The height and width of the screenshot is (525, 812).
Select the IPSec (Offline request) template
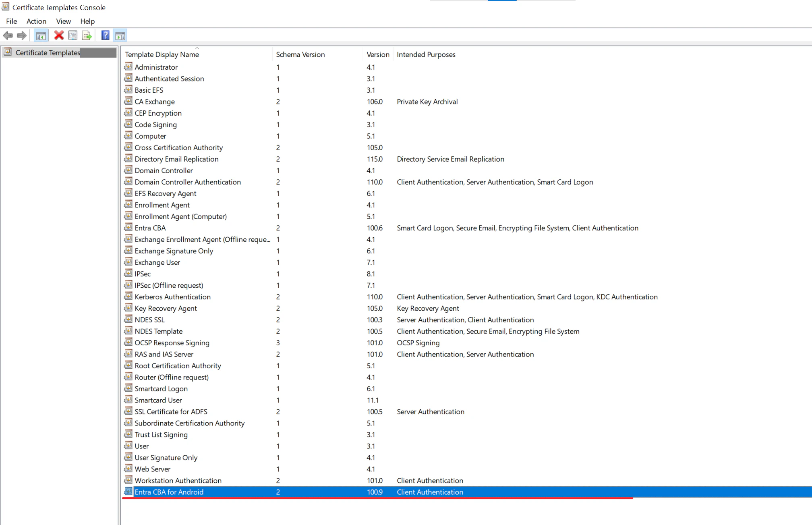[169, 285]
